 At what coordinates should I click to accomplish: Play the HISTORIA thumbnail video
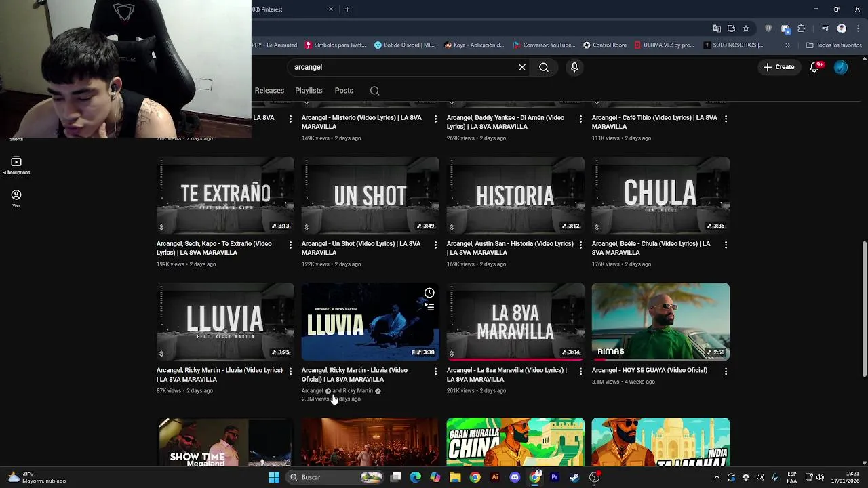coord(515,195)
